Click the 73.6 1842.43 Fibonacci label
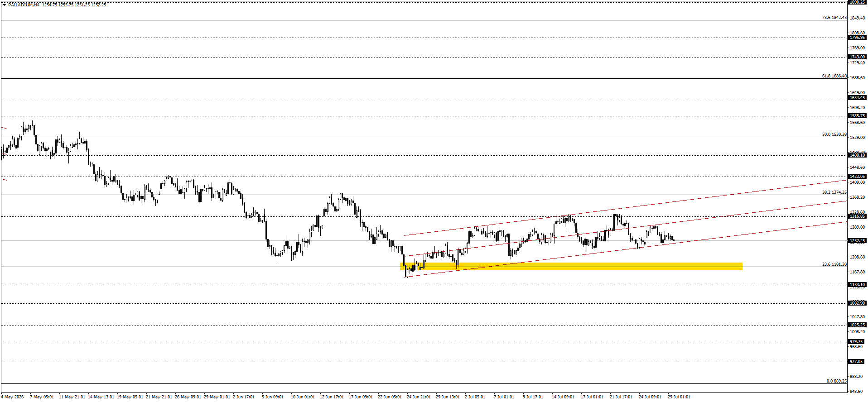The image size is (868, 402). (834, 18)
